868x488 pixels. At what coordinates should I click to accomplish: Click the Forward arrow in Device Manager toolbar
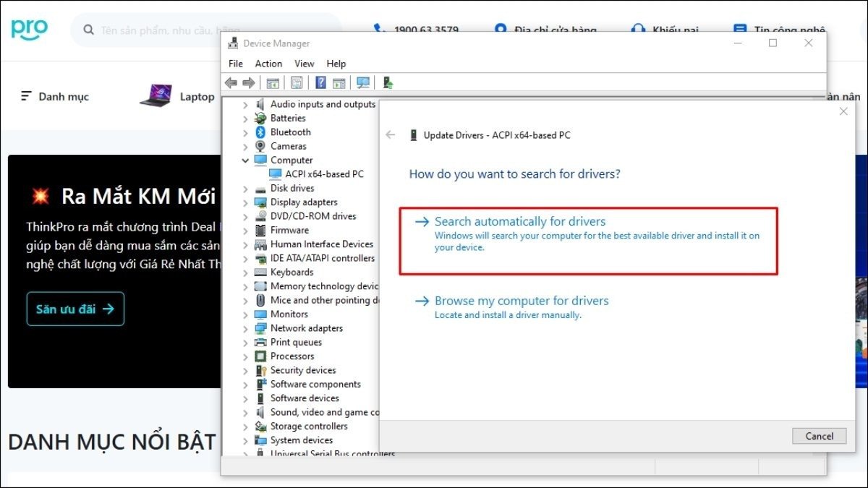coord(249,82)
